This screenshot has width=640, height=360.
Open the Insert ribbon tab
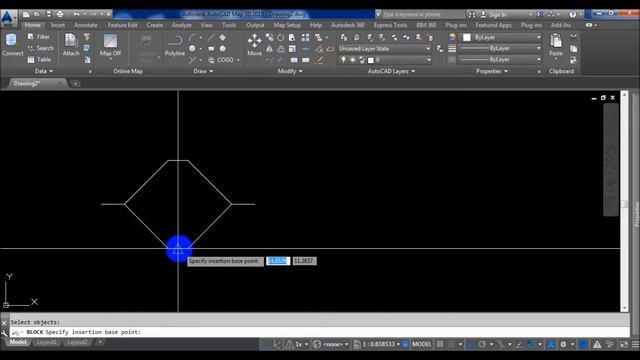(58, 25)
